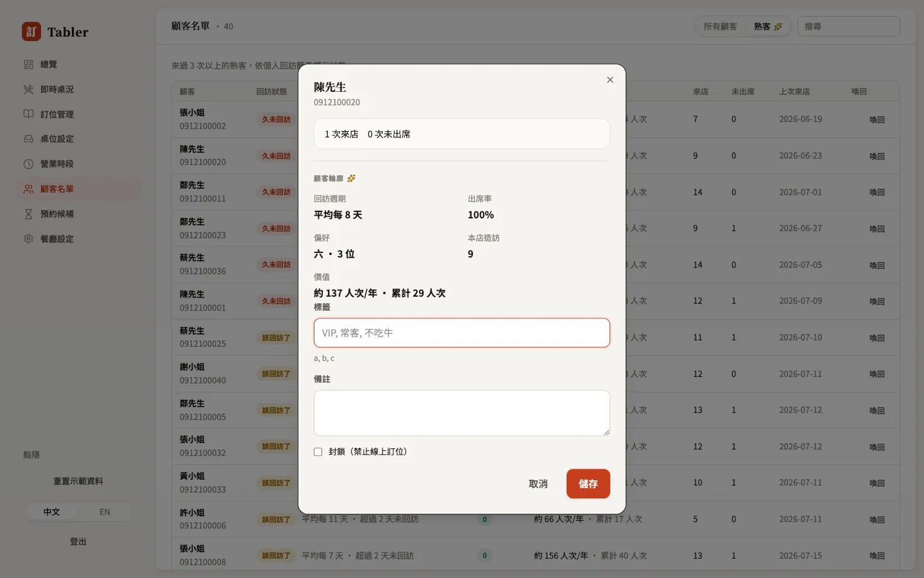Screen dimensions: 924x578
Task: Select the 熟客 tab
Action: coord(767,26)
